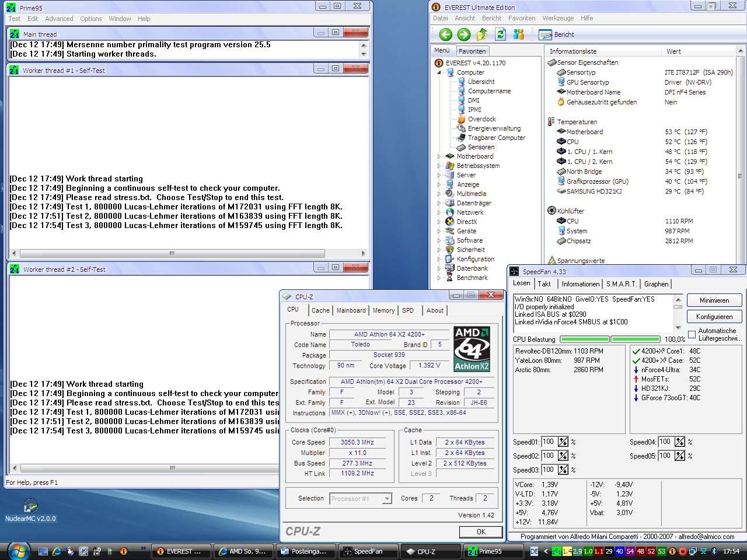The image size is (747, 560).
Task: Click the Speed04 up/down stepper
Action: coord(680,442)
